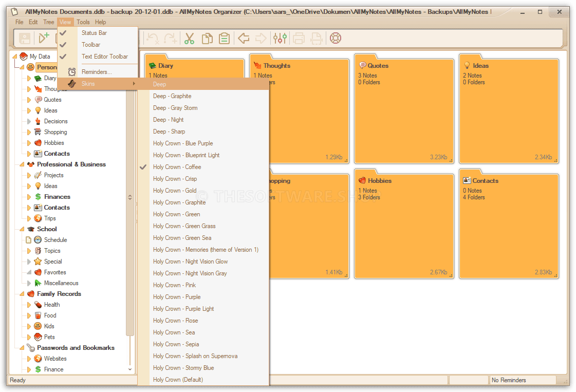Screen dimensions: 576x392
Task: Click the globe icon beside Trips
Action: pos(38,218)
